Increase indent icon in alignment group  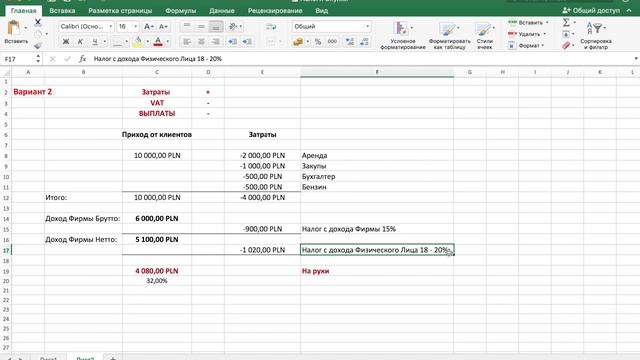pyautogui.click(x=247, y=42)
